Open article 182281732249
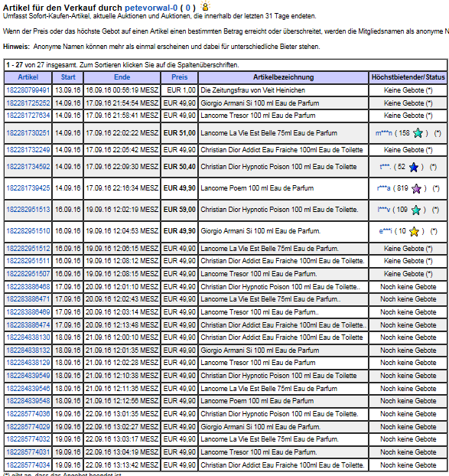Screen dimensions: 449x476 [28, 150]
